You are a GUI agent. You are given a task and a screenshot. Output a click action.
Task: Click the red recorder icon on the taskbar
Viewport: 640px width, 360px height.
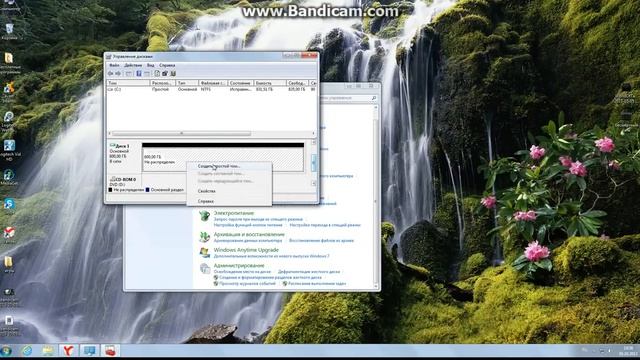click(x=110, y=351)
